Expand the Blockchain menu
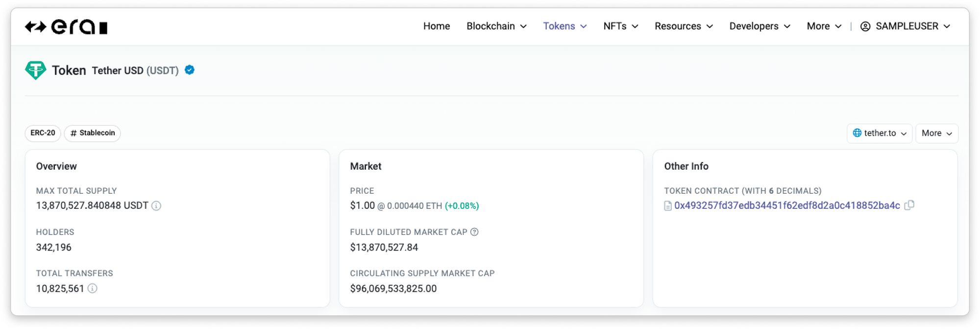The width and height of the screenshot is (980, 329). point(496,26)
